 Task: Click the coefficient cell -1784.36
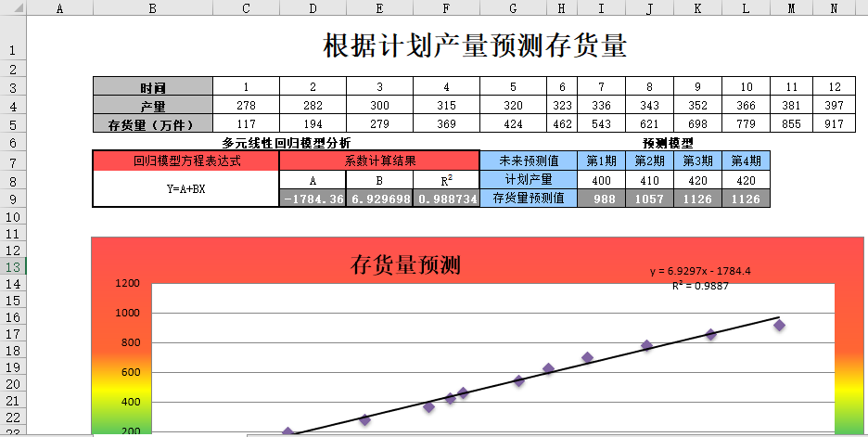click(x=313, y=198)
